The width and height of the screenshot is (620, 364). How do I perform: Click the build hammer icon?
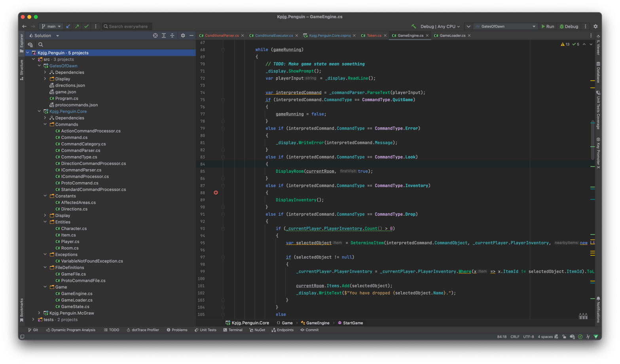click(414, 26)
